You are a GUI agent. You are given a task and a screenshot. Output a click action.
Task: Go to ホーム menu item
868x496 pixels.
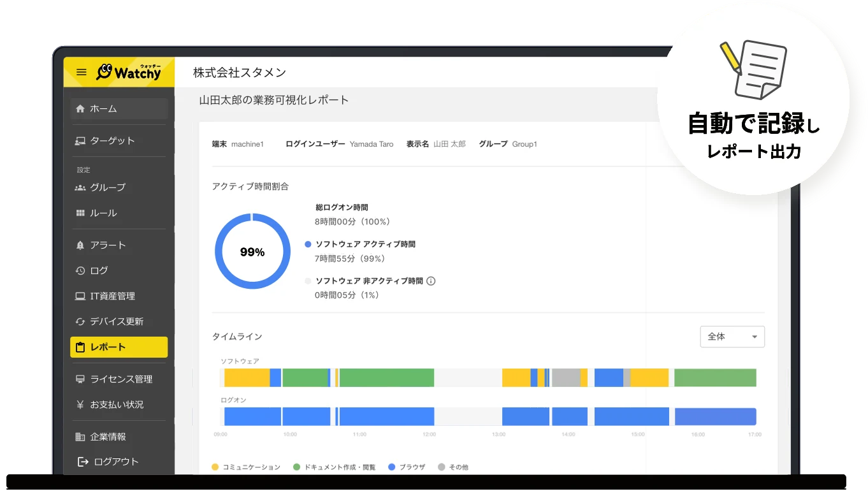click(x=119, y=108)
